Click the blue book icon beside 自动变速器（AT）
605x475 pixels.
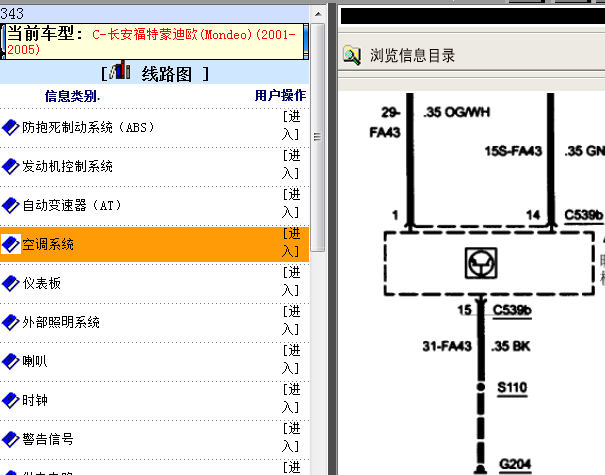pyautogui.click(x=10, y=205)
